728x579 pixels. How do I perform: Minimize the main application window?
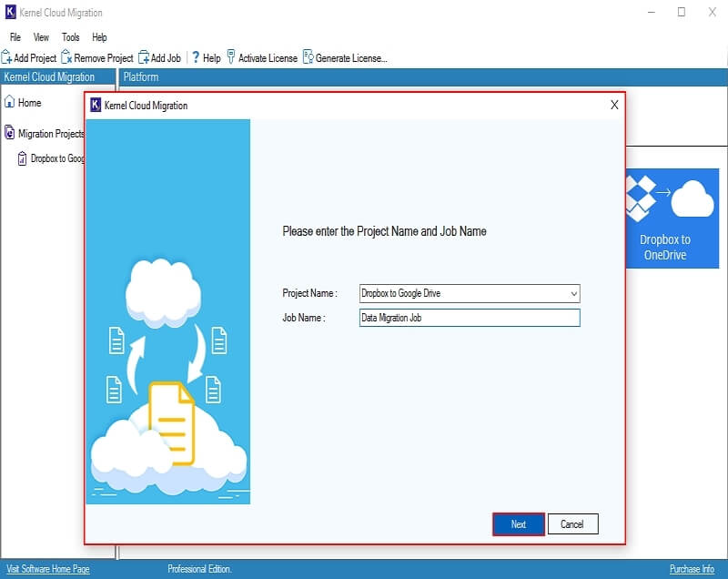(x=652, y=12)
